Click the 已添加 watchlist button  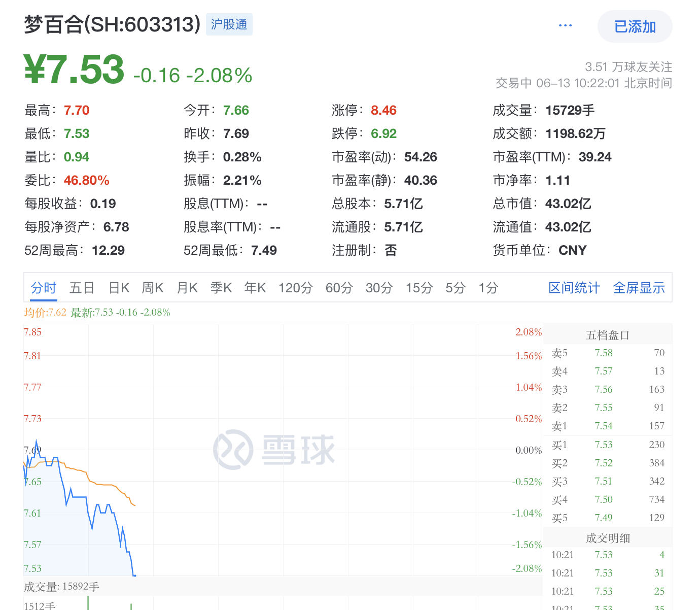coord(635,26)
